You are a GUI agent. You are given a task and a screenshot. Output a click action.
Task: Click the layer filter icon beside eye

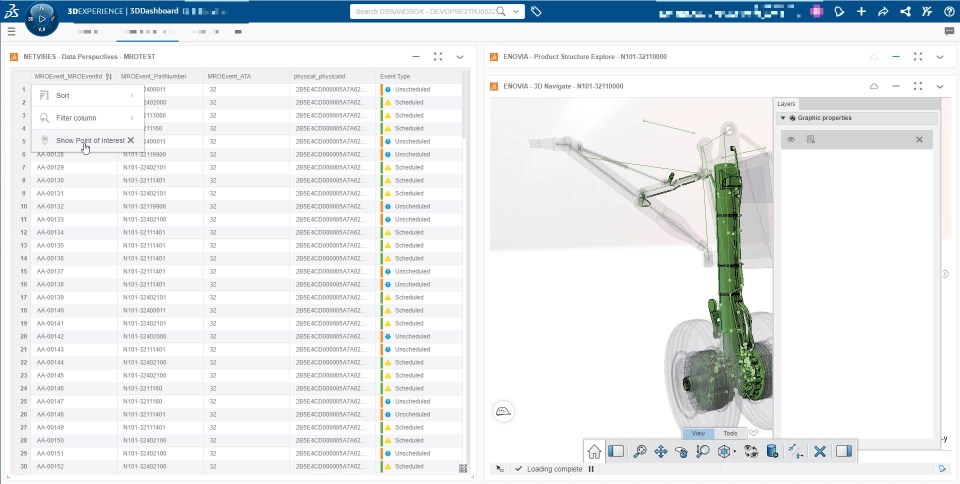tap(811, 140)
